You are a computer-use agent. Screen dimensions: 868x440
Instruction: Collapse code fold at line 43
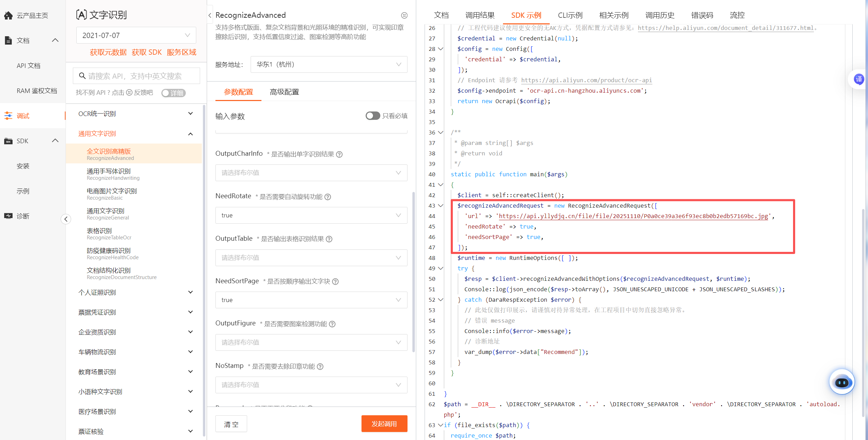click(x=441, y=206)
